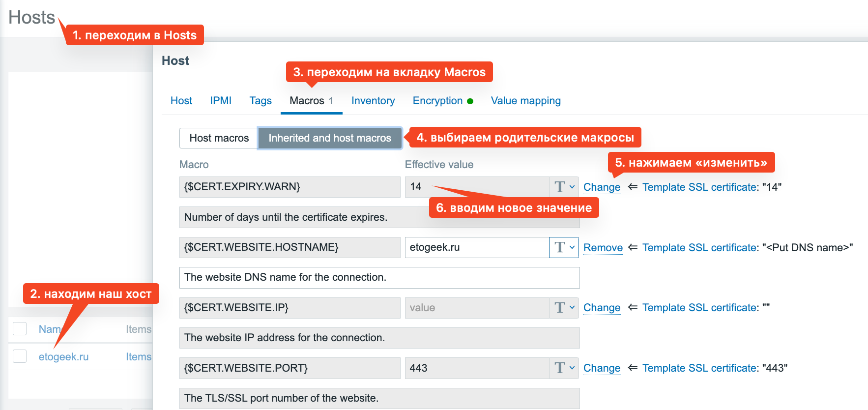868x410 pixels.
Task: Go to the Value mapping tab
Action: [525, 101]
